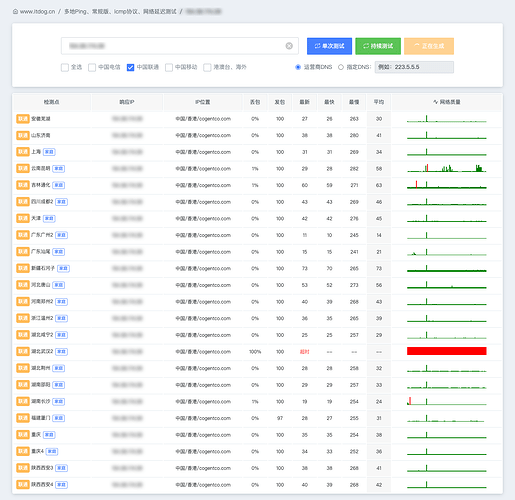Sort by the 丢包 column header
Viewport: 515px width, 500px height.
pos(255,102)
